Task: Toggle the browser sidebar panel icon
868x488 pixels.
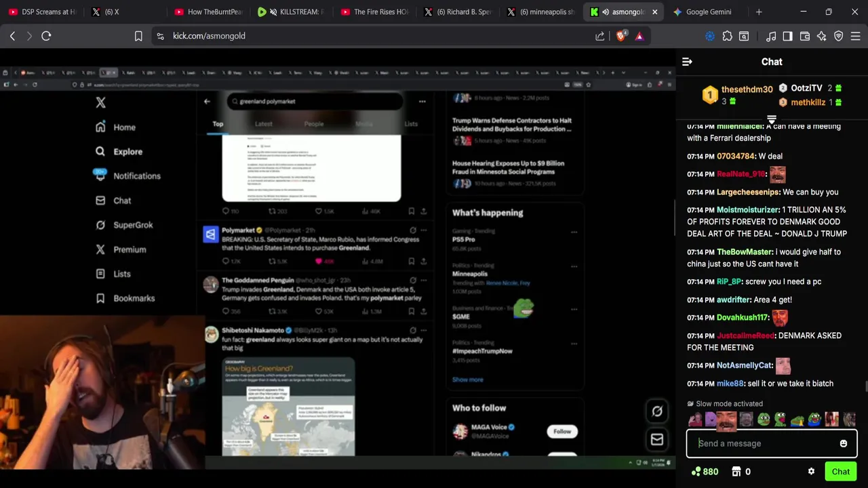Action: coord(787,36)
